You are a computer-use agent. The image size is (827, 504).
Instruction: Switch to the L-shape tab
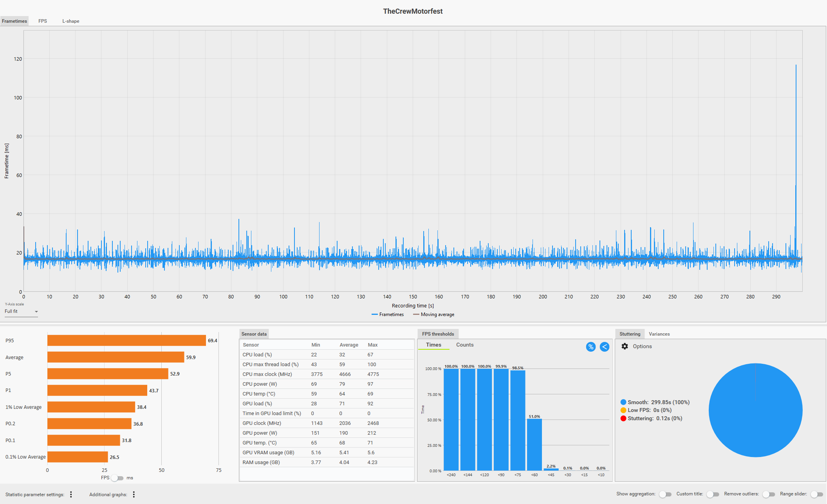pos(70,21)
